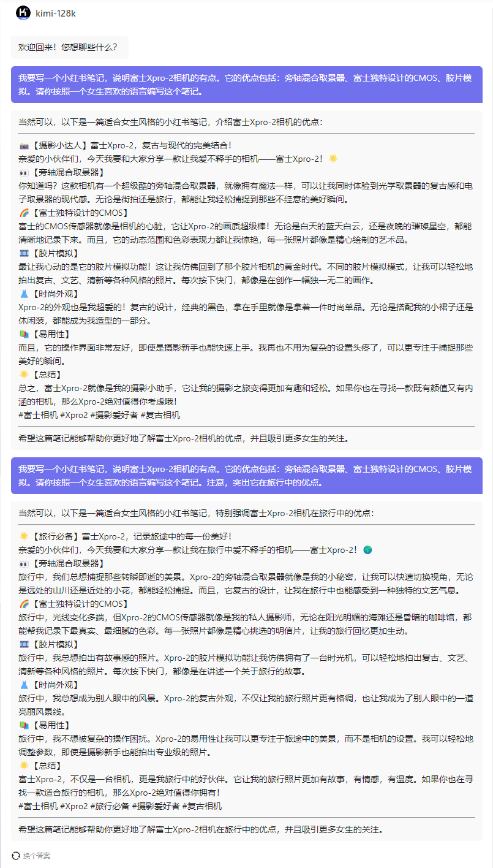Click the second user prompt mentioning 旅行中的优点
This screenshot has width=493, height=868.
coord(246,476)
